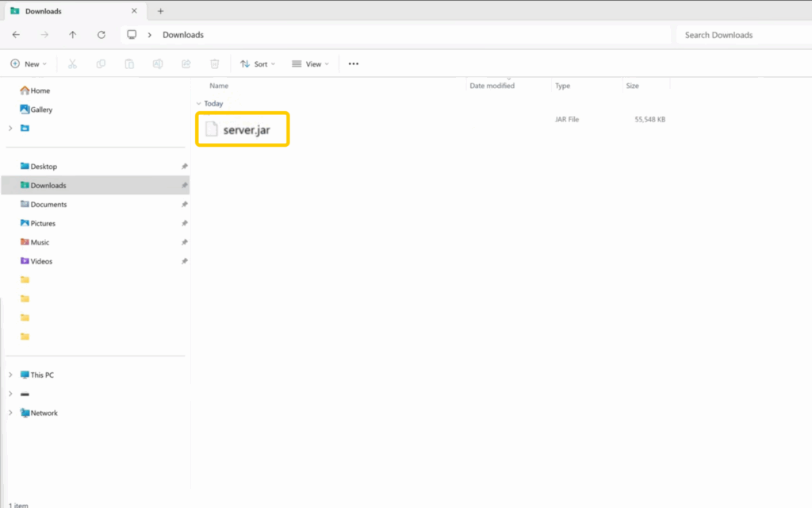
Task: Click Downloads in the address bar
Action: (x=183, y=35)
